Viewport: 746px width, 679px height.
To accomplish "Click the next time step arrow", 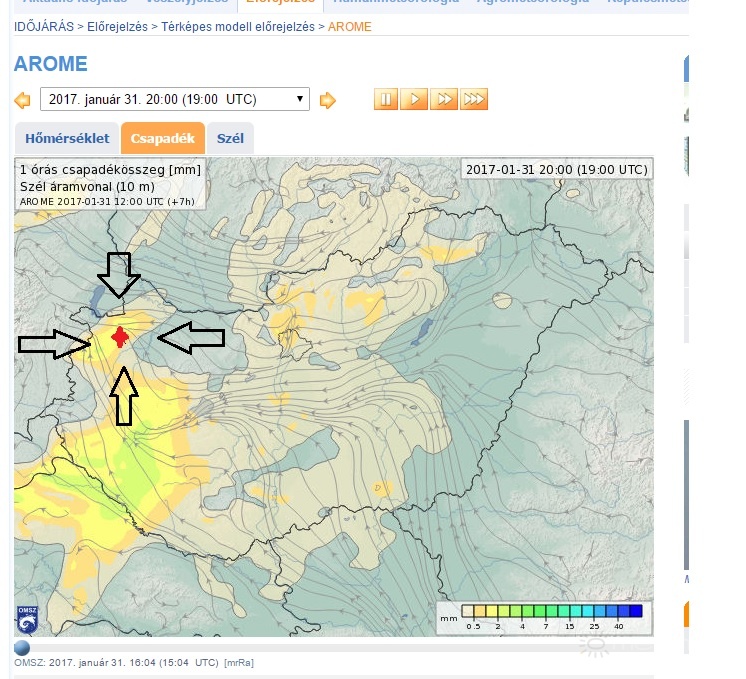I will (x=327, y=100).
